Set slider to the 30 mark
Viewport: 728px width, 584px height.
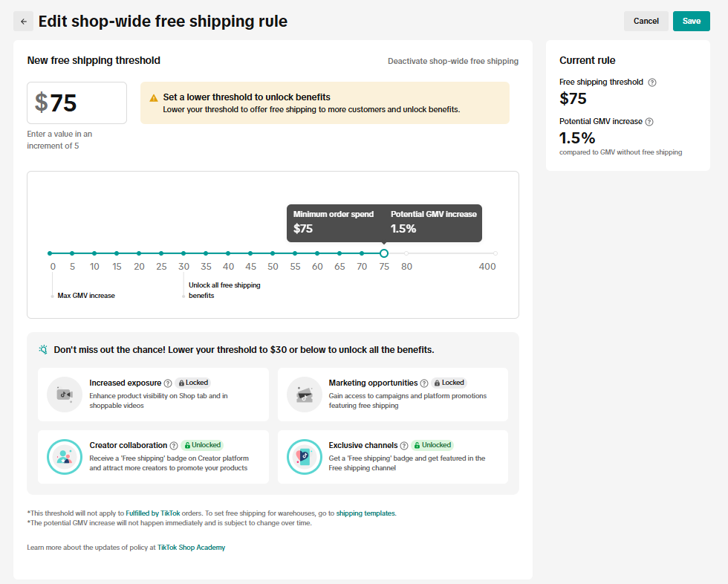[x=183, y=253]
